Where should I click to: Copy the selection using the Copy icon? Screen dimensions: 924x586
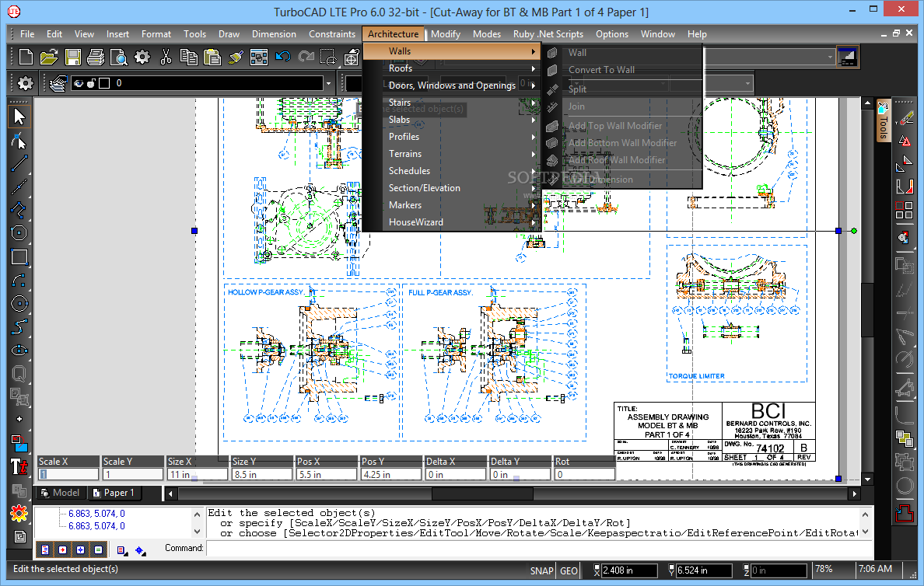(x=188, y=58)
